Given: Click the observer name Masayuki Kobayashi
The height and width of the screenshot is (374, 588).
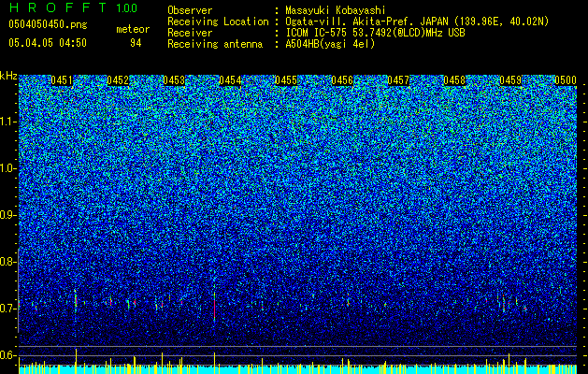Looking at the screenshot, I should [x=335, y=10].
